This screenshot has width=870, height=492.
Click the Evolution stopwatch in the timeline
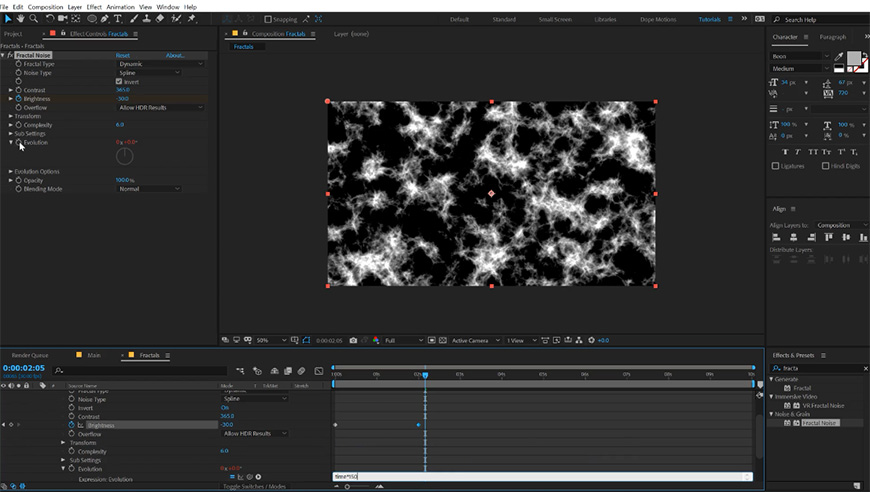pos(70,468)
